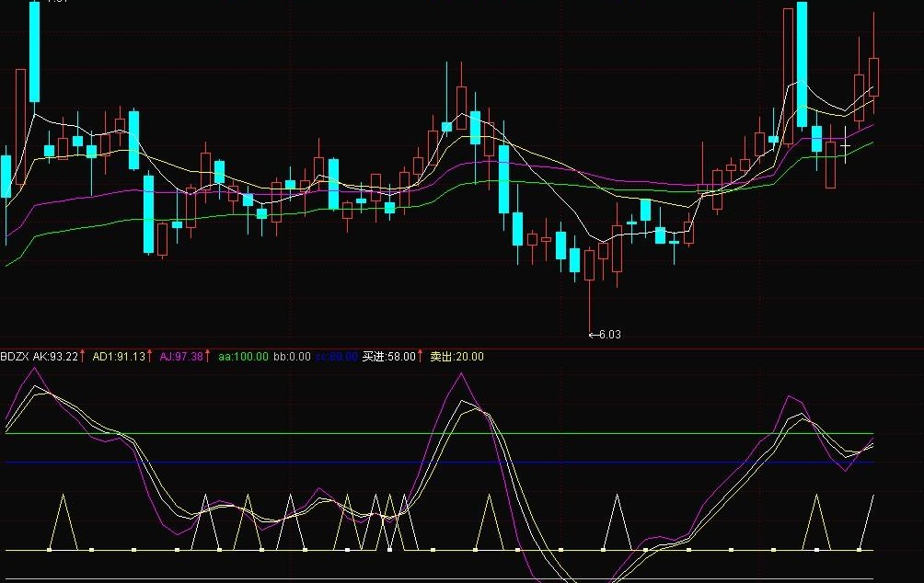Screen dimensions: 924x583
Task: Click the red up arrow after 买进:58.00
Action: tap(420, 356)
